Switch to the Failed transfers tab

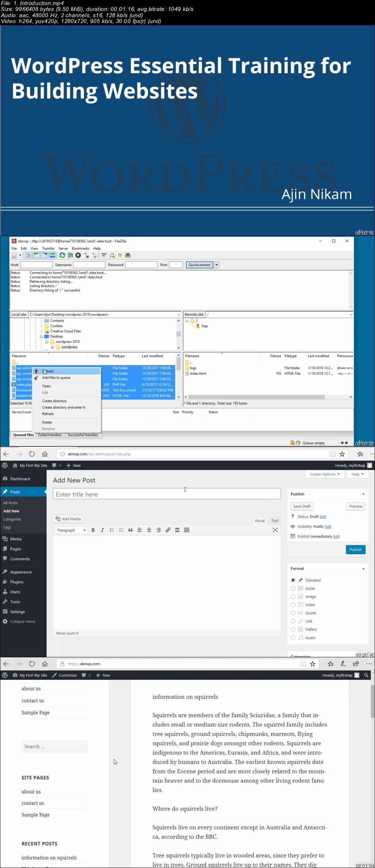click(50, 435)
